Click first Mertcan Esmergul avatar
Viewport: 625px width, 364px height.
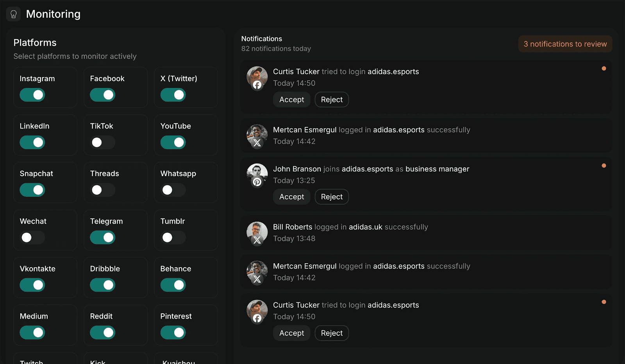tap(257, 135)
